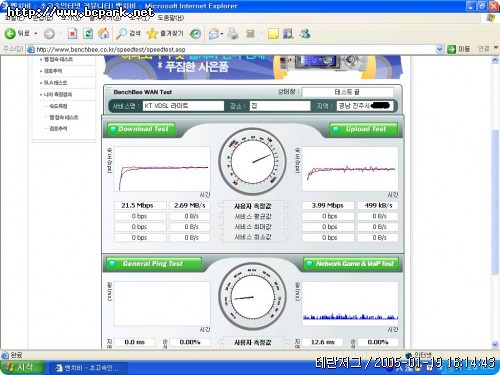Screen dimensions: 500x375
Task: Click the grey Forward arrow button
Action: tap(49, 33)
